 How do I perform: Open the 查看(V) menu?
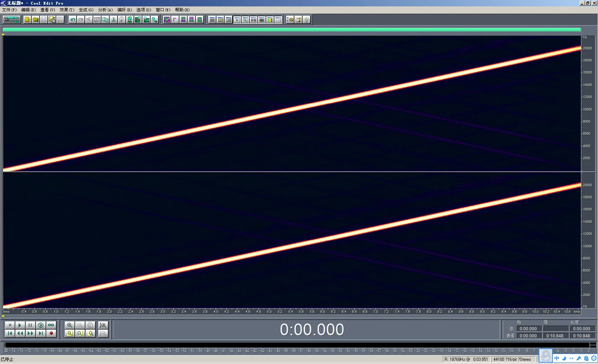pyautogui.click(x=48, y=10)
